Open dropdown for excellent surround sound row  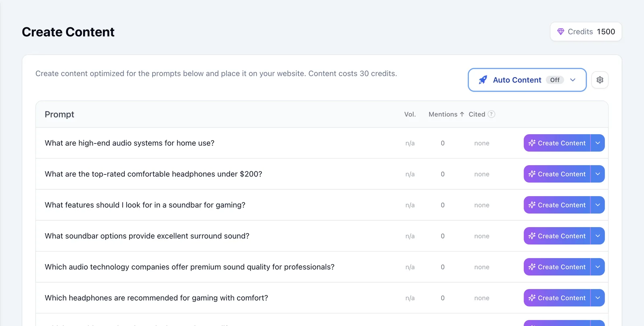click(598, 236)
